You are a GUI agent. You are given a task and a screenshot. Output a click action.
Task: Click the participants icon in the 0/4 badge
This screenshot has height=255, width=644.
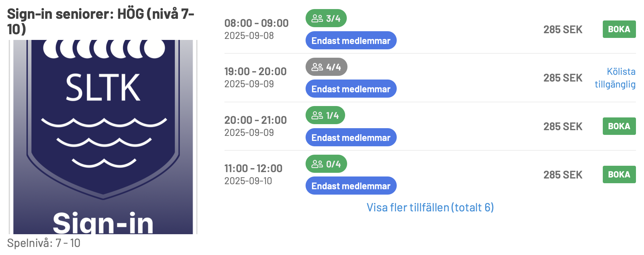click(x=317, y=164)
